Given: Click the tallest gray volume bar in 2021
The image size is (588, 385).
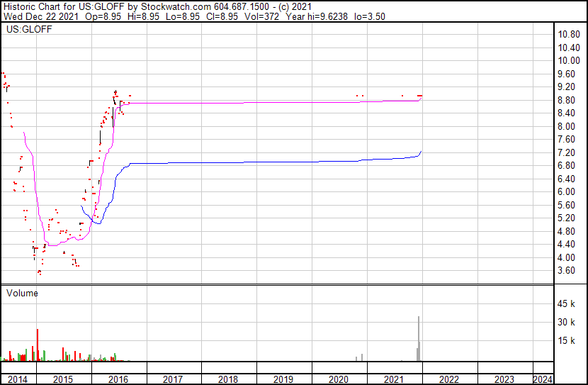Looking at the screenshot, I should tap(419, 338).
